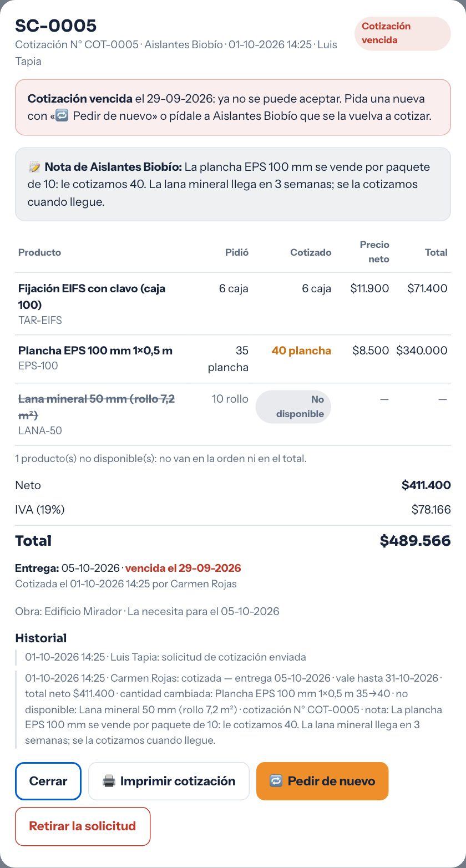The width and height of the screenshot is (466, 868).
Task: Close the quotation dialog with Cerrar
Action: [48, 781]
